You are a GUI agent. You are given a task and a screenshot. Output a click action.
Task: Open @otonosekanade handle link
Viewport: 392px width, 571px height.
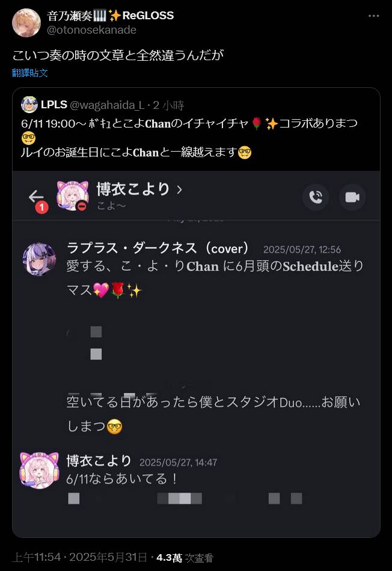coord(92,30)
